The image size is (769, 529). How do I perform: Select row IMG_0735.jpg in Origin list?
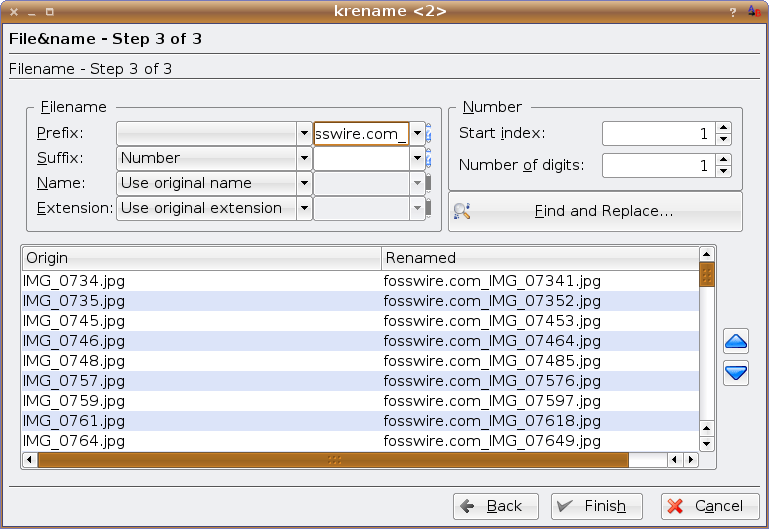(x=74, y=301)
